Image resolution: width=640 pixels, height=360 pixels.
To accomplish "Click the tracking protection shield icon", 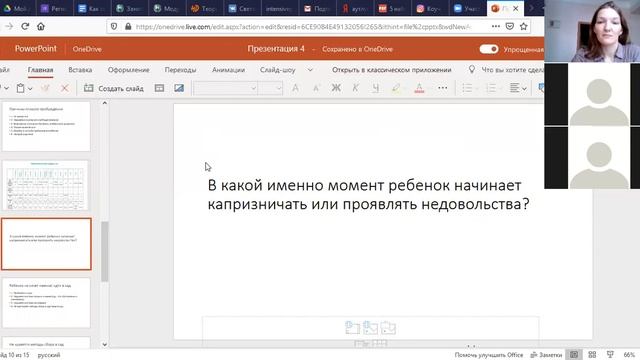I will tap(114, 27).
